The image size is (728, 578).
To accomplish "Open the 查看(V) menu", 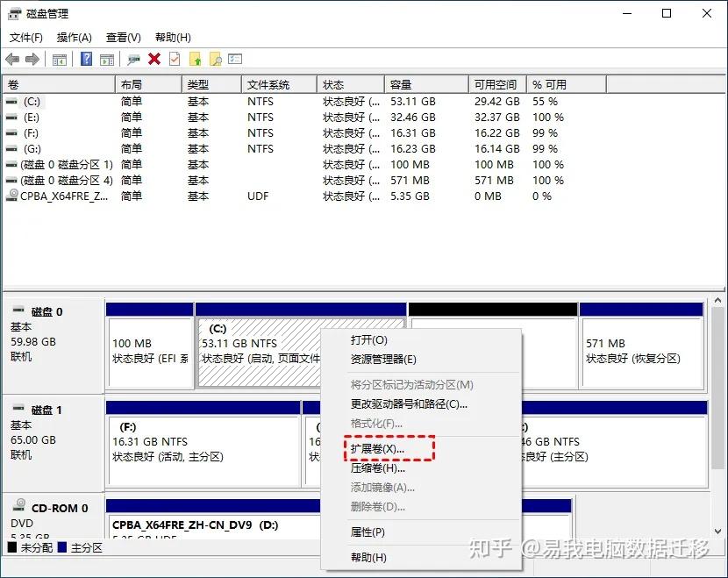I will point(124,38).
